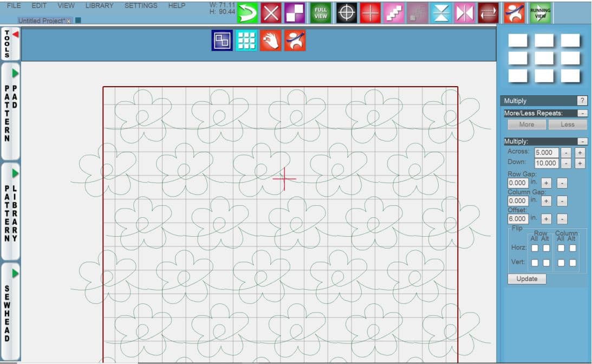Click the green undo arrow icon
Image resolution: width=592 pixels, height=364 pixels.
pyautogui.click(x=248, y=13)
